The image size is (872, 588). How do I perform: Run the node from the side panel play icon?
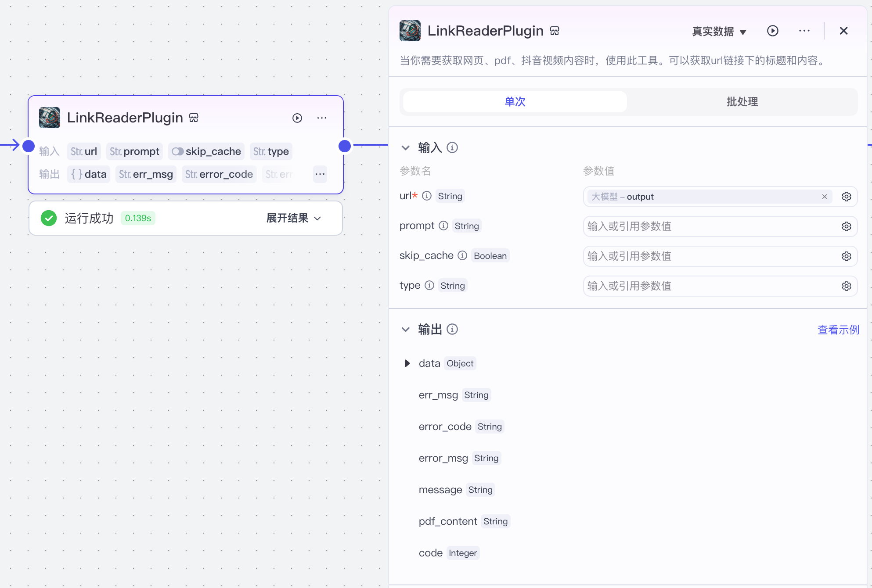tap(772, 31)
